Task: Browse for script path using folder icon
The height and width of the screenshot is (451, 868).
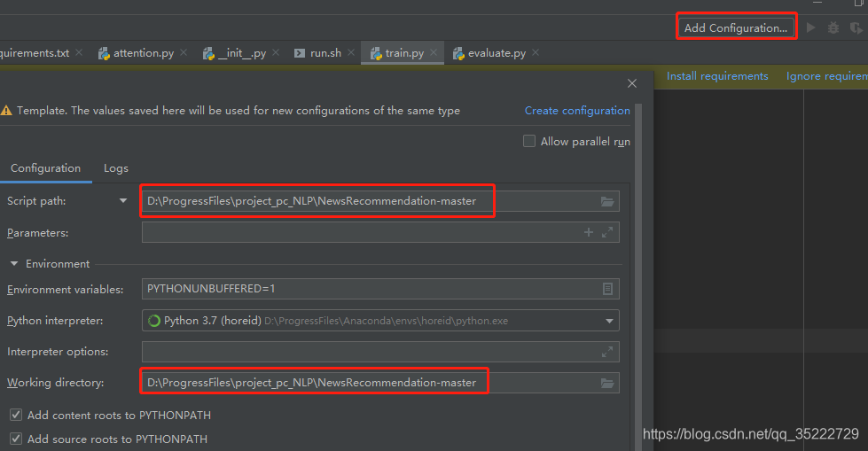Action: coord(608,201)
